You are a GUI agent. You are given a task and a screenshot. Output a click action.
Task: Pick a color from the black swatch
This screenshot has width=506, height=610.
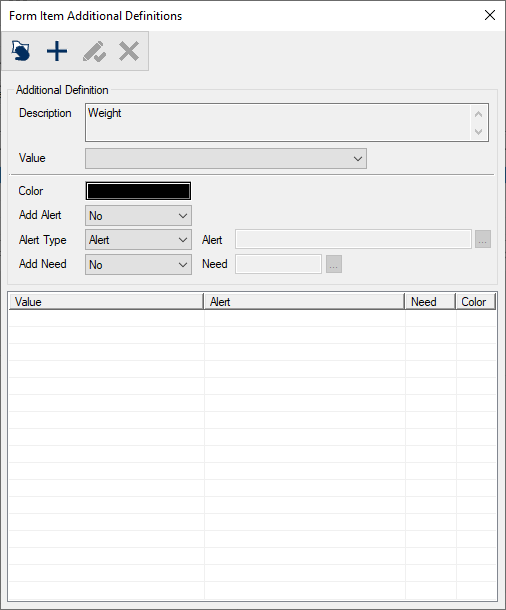(x=138, y=191)
